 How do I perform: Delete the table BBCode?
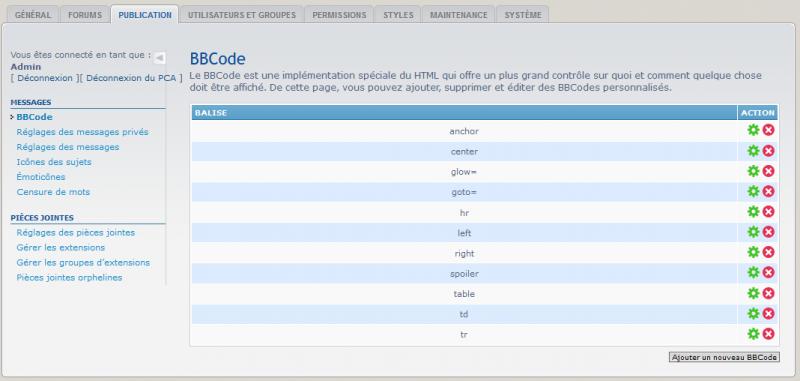768,293
